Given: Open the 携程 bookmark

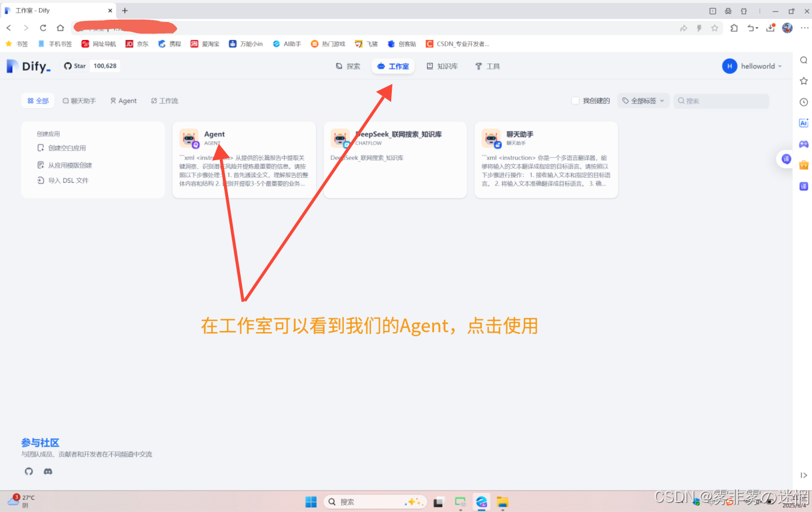Looking at the screenshot, I should point(170,44).
